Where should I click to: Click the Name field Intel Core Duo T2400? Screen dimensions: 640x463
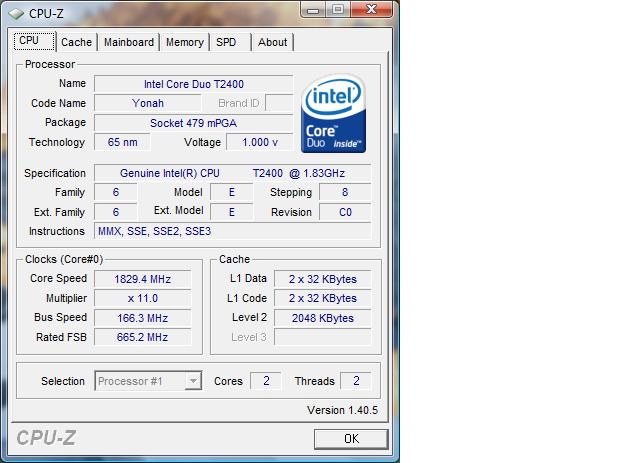(x=193, y=84)
